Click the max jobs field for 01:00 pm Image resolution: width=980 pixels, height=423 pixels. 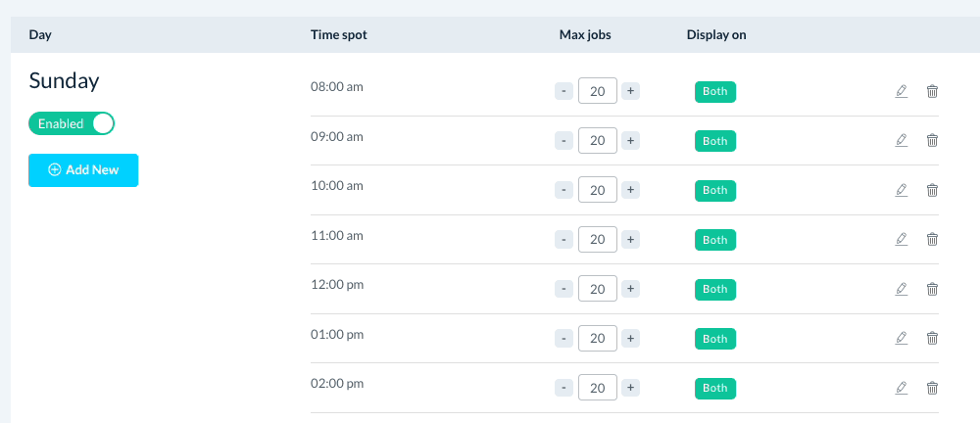[x=598, y=338]
